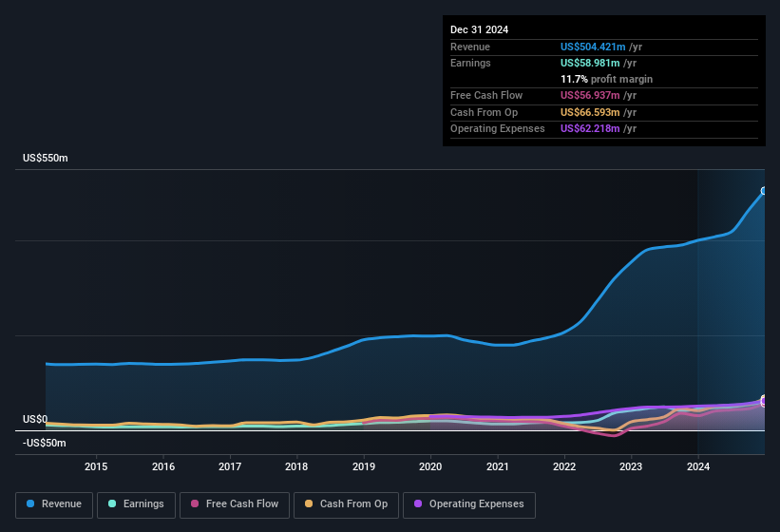Toggle the Free Cash Flow legend button
780x532 pixels.
(235, 504)
